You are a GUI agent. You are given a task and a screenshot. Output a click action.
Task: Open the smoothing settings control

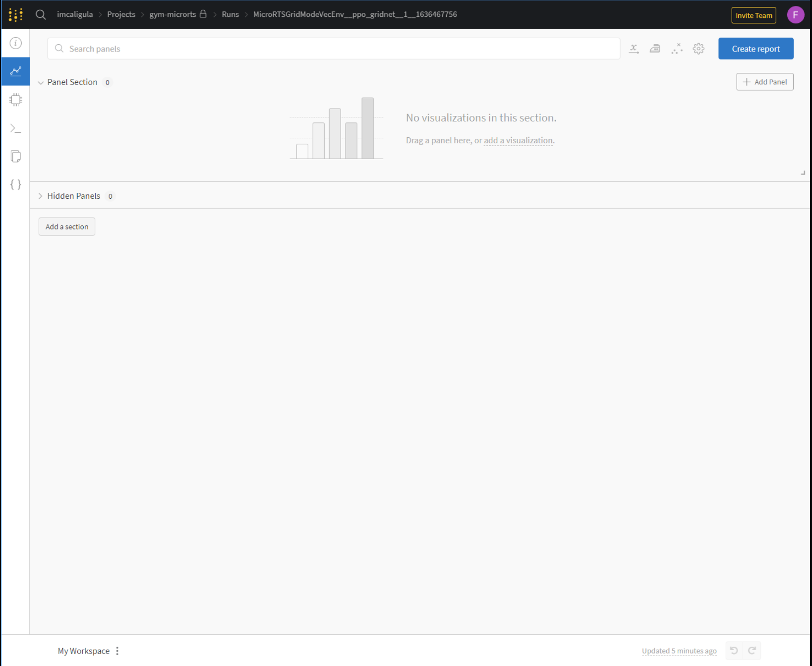[655, 49]
